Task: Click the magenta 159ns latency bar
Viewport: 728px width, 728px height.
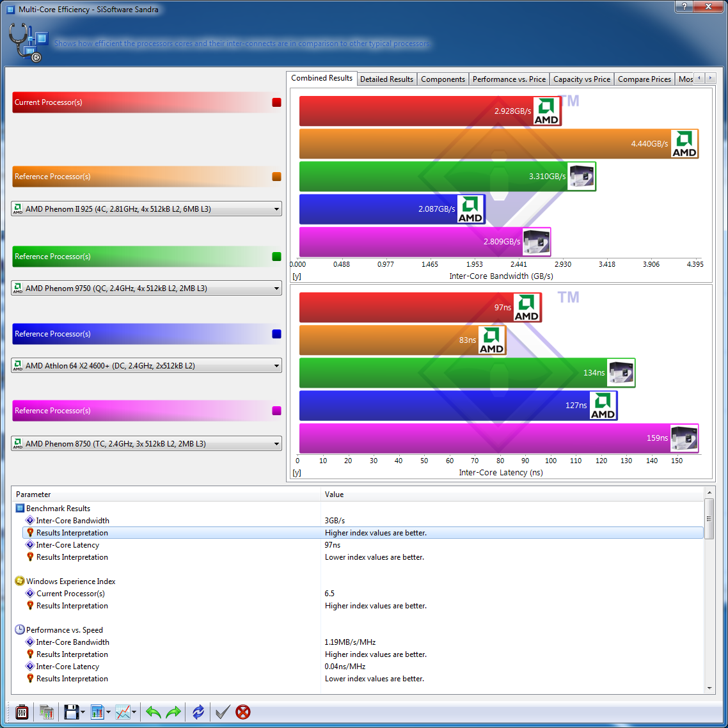Action: click(499, 438)
